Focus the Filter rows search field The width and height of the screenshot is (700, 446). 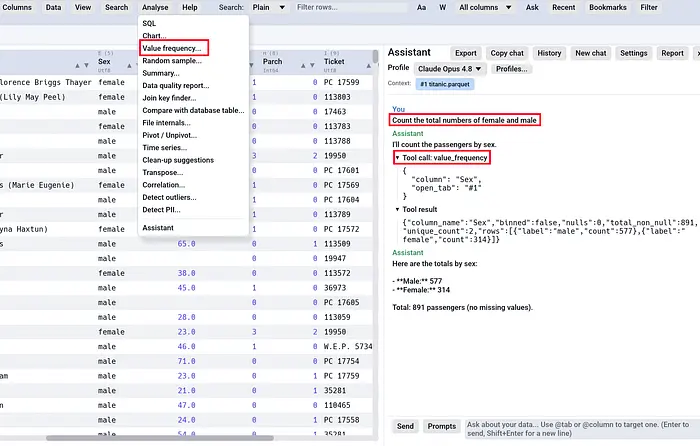[352, 7]
